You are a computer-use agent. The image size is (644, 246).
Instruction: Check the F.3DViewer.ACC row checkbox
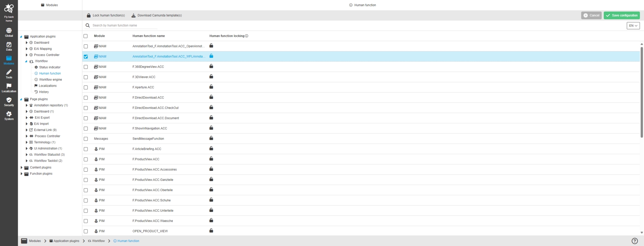click(x=86, y=77)
